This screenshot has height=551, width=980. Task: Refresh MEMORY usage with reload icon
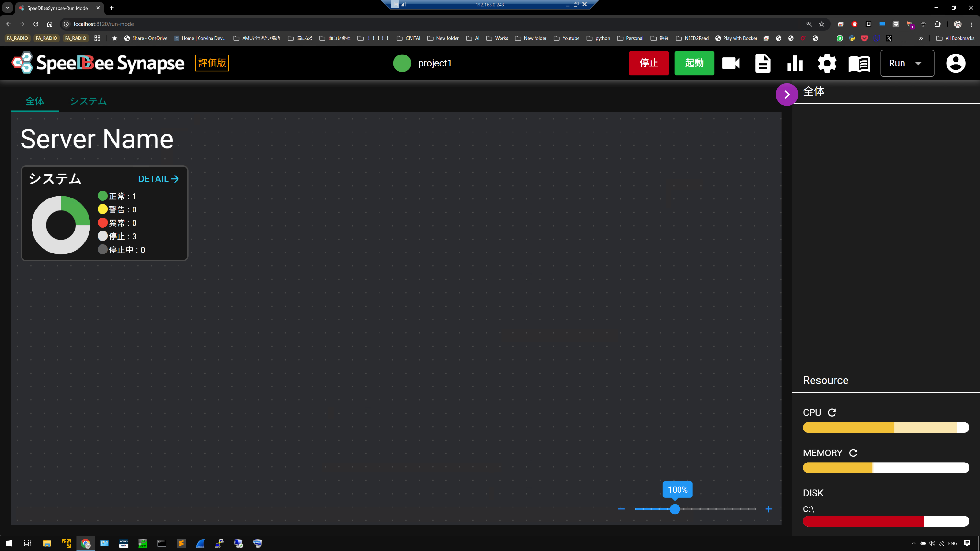[853, 452]
